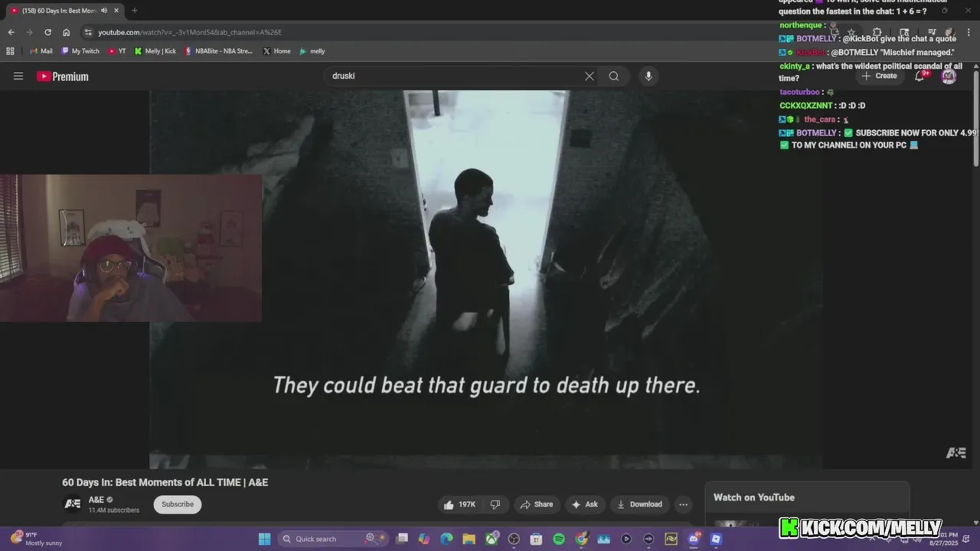The image size is (980, 551).
Task: Open the A&E channel name link
Action: coord(96,500)
